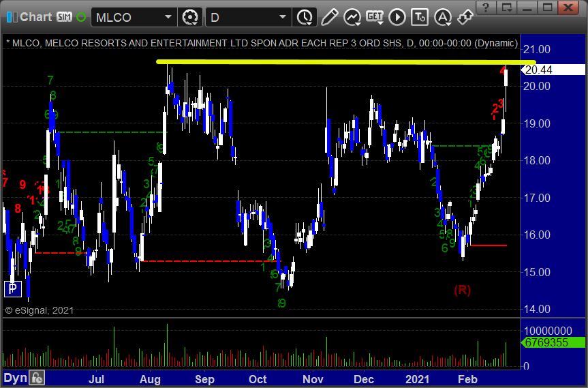Click the 19.00 price axis label

537,123
